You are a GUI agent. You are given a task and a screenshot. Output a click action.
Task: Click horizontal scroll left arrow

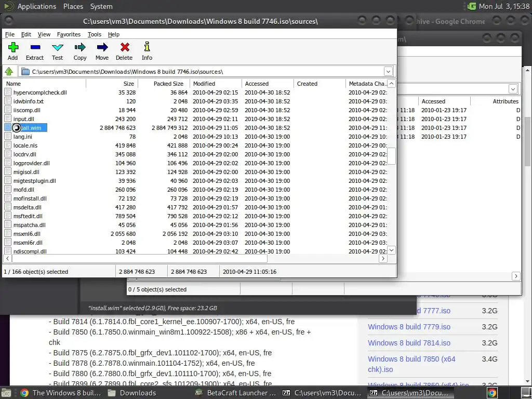[7, 259]
